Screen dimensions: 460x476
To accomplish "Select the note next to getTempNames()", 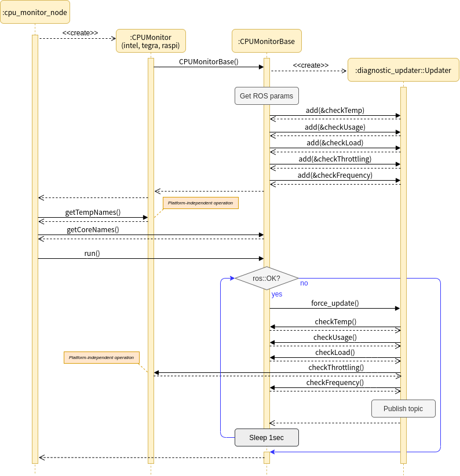I will pos(200,203).
